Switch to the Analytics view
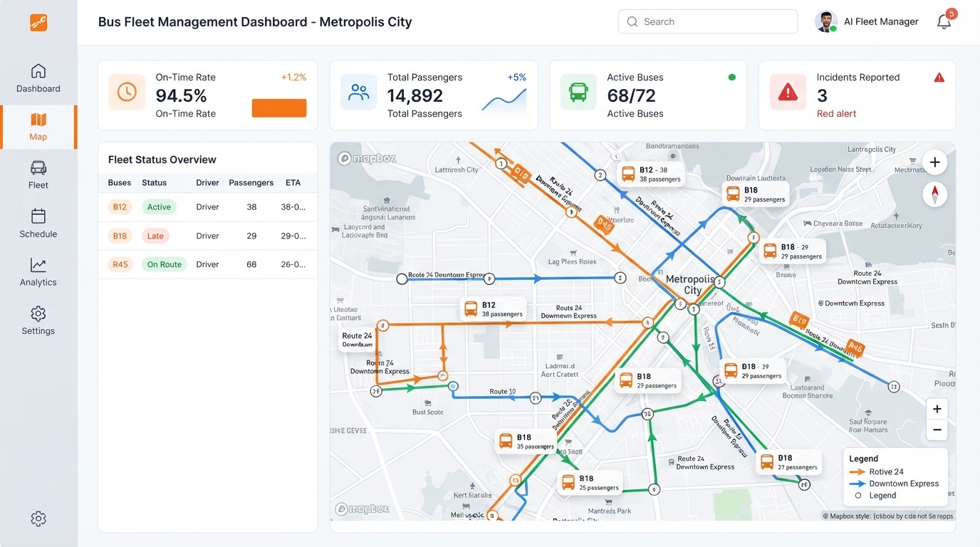Image resolution: width=980 pixels, height=547 pixels. pos(38,272)
